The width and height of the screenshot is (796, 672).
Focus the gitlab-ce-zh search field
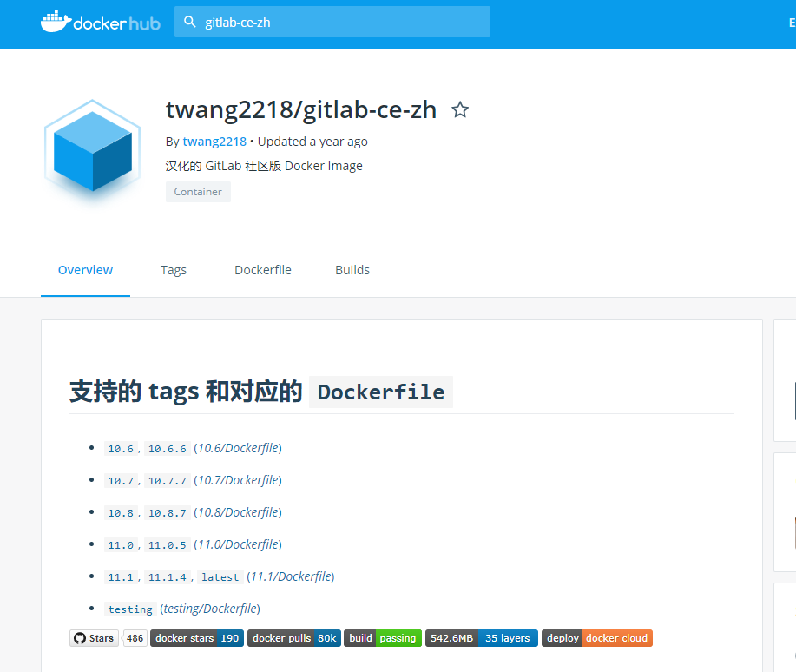332,22
